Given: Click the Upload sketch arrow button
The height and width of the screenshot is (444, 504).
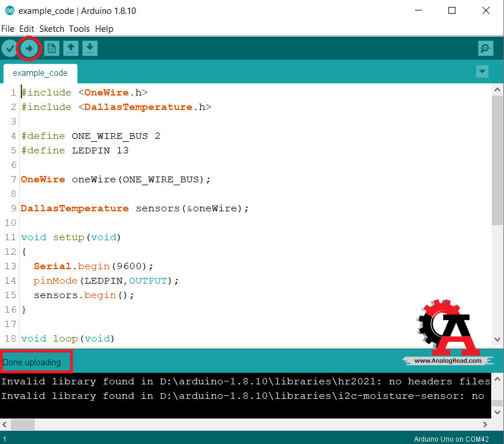Looking at the screenshot, I should point(29,49).
